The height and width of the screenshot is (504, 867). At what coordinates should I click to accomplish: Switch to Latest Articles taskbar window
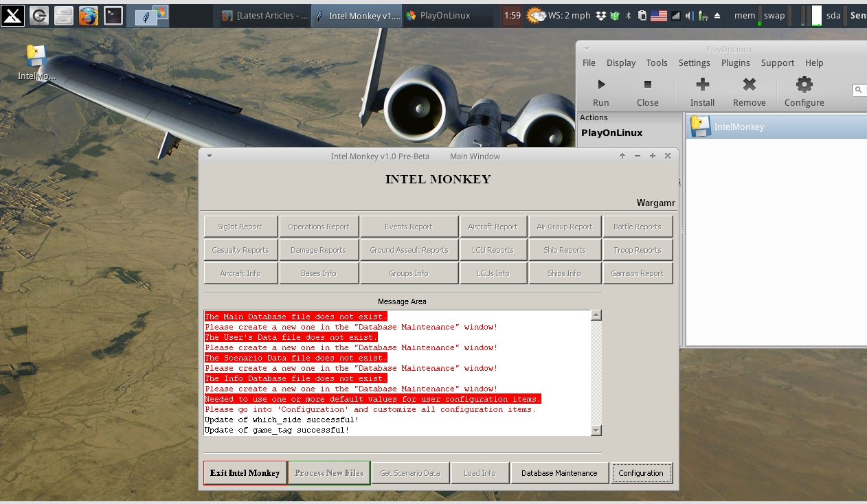click(265, 15)
